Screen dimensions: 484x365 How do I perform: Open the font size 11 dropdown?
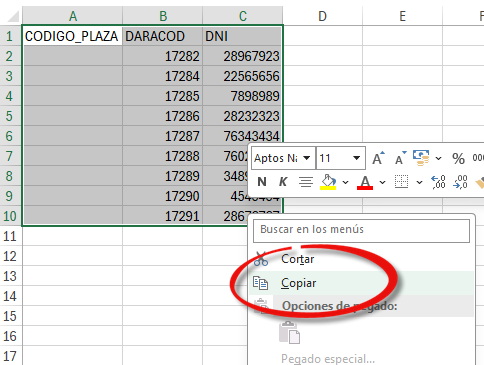[356, 158]
